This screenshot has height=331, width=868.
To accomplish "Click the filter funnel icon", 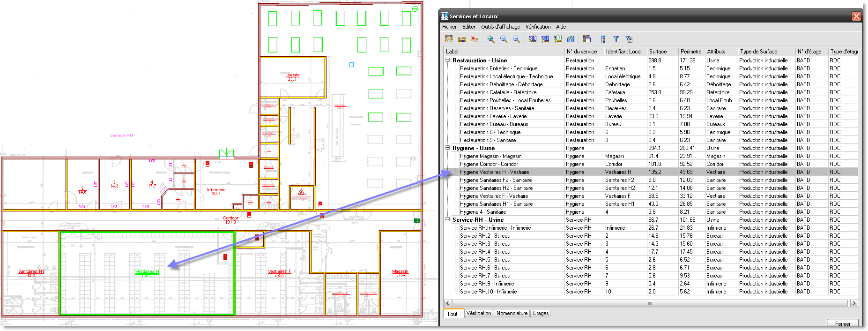I will click(x=616, y=39).
